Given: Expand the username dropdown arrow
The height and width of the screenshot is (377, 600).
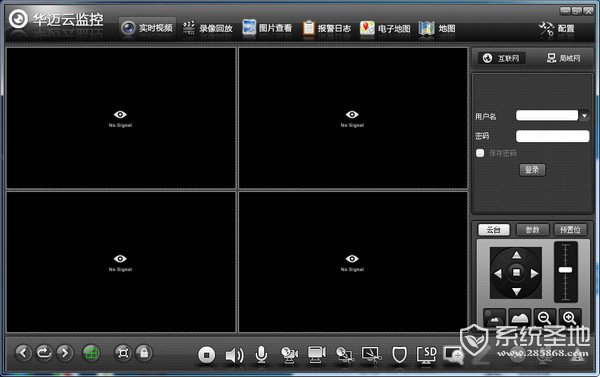Looking at the screenshot, I should 584,115.
